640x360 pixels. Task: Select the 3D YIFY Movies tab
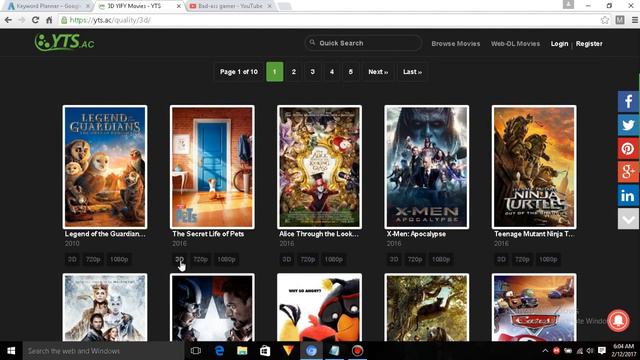pyautogui.click(x=134, y=6)
